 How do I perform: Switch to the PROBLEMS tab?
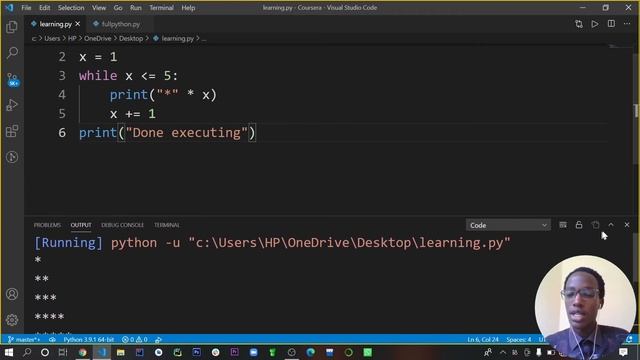coord(47,225)
